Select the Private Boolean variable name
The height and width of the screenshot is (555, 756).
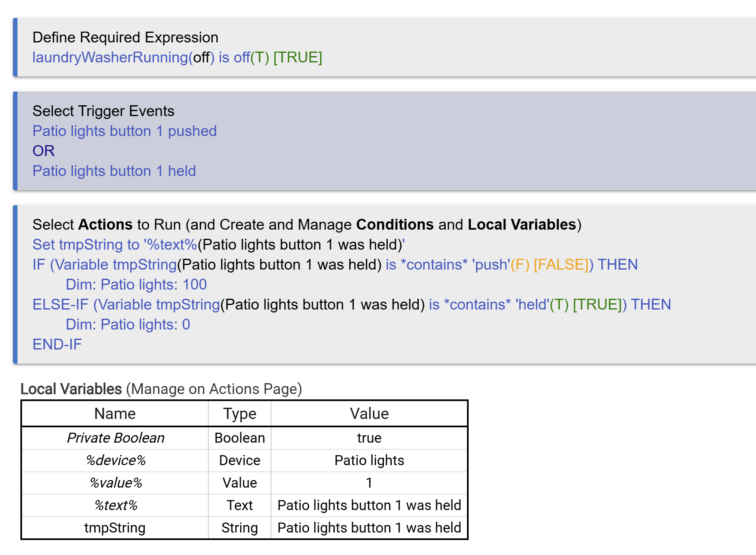[116, 438]
